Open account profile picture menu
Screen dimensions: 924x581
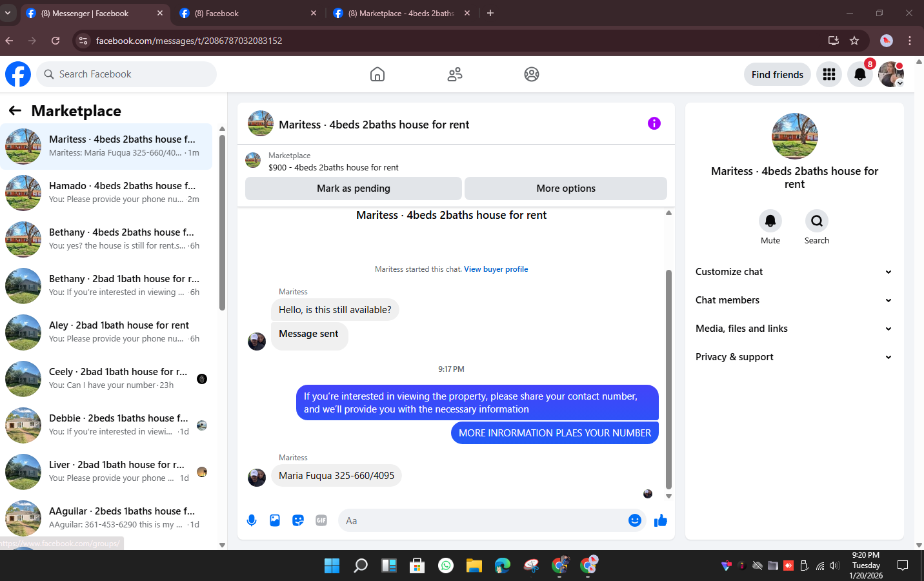coord(891,74)
